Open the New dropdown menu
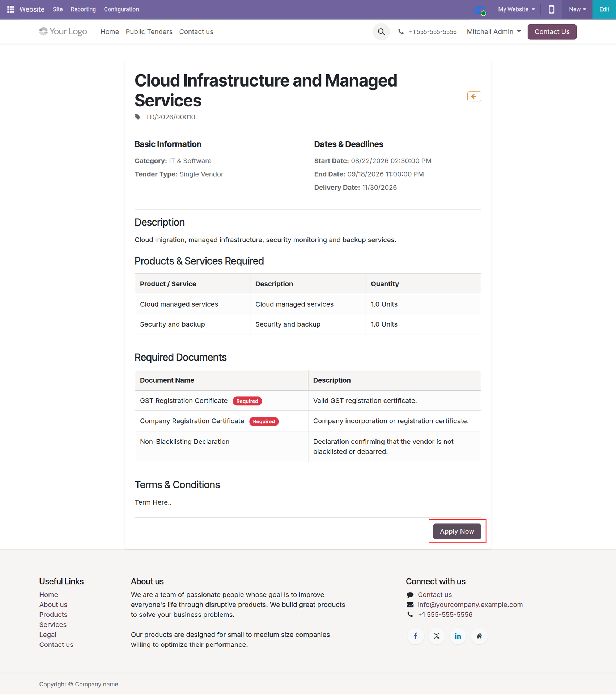616x695 pixels. click(577, 9)
